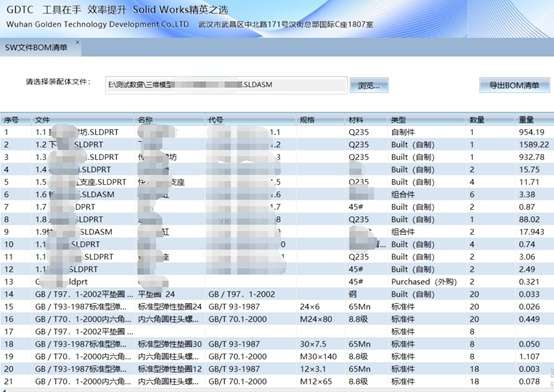Select row 16 with spec M24×80

[x=277, y=319]
